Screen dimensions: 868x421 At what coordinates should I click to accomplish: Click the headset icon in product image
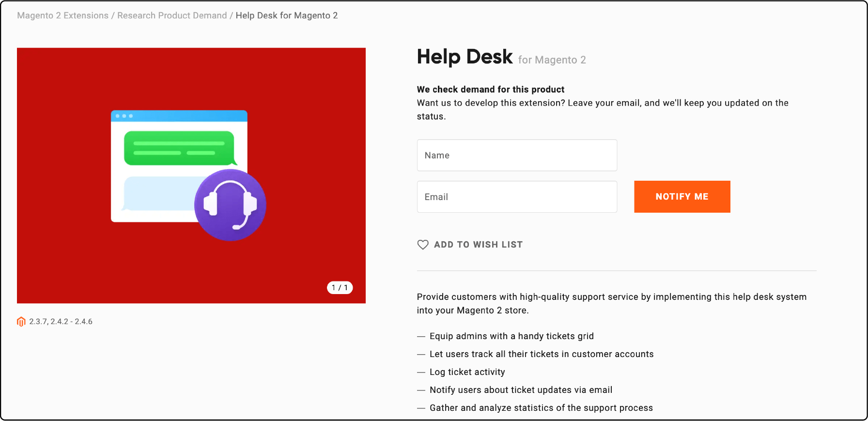click(230, 205)
